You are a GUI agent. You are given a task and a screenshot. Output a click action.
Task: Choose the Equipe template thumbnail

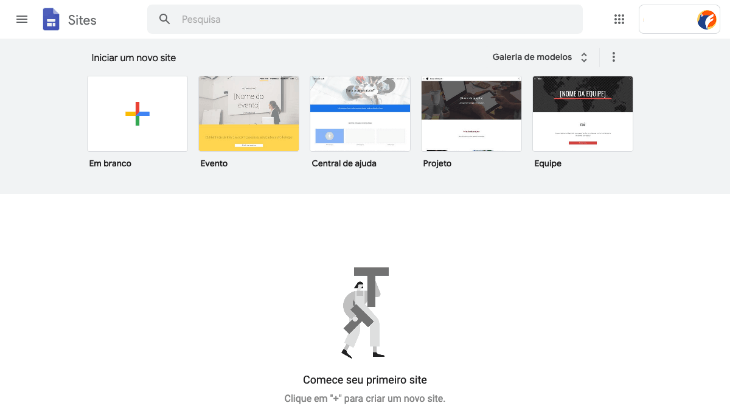click(x=582, y=114)
